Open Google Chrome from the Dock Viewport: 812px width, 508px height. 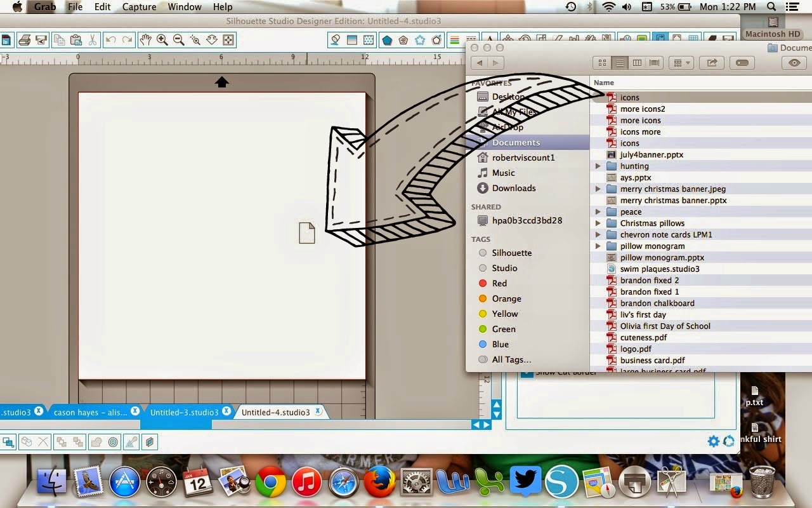pos(271,483)
